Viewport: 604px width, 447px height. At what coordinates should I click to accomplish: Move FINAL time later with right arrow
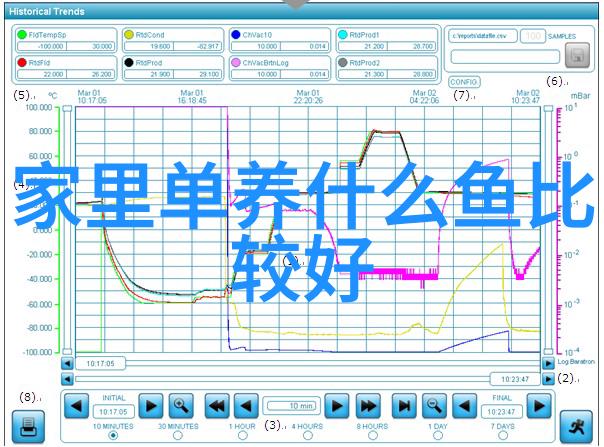pyautogui.click(x=539, y=406)
